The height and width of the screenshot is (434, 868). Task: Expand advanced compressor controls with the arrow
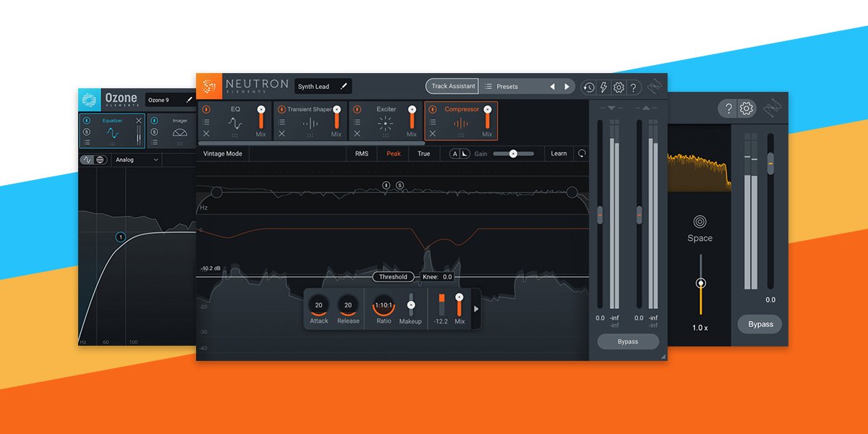coord(476,308)
